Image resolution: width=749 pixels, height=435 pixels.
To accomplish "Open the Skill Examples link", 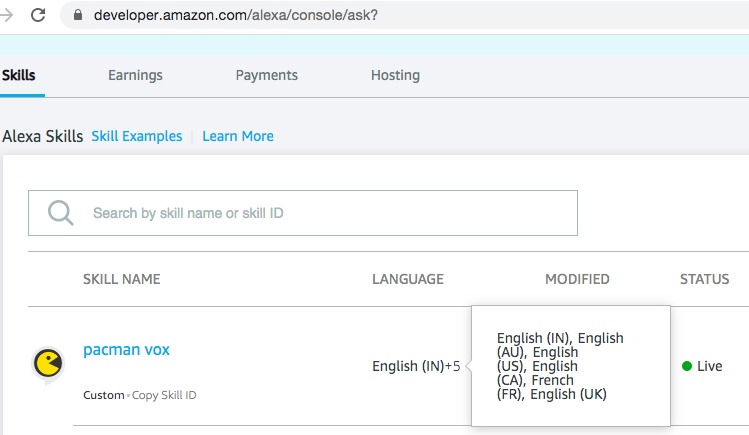I will point(137,136).
